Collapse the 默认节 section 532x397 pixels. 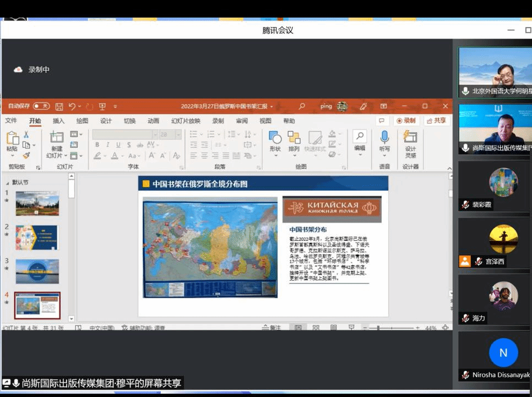click(x=8, y=183)
